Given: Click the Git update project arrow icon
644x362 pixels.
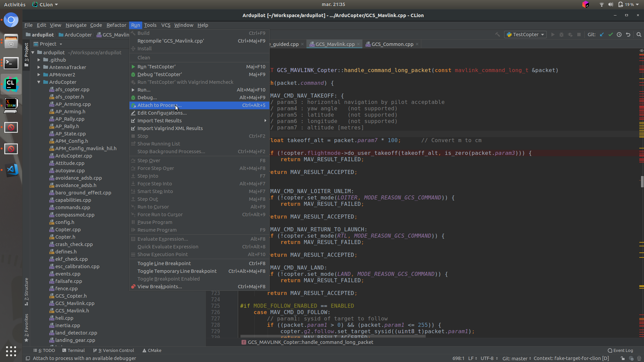Looking at the screenshot, I should [x=602, y=35].
